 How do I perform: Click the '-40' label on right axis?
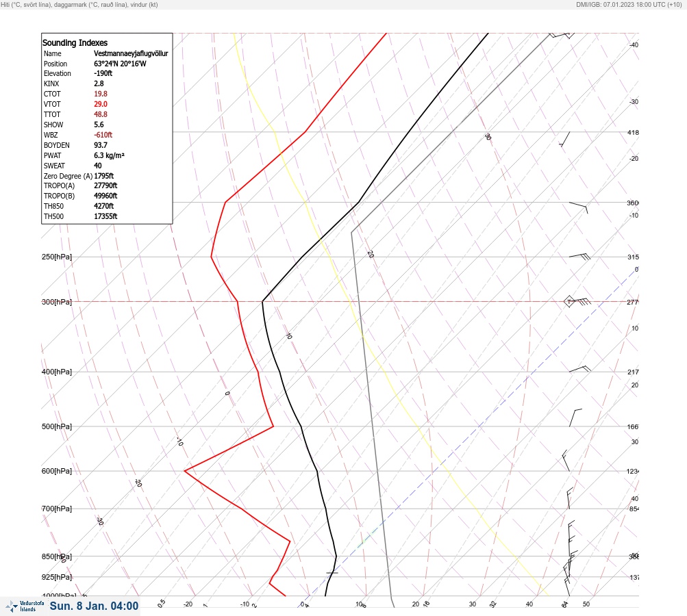coord(634,44)
